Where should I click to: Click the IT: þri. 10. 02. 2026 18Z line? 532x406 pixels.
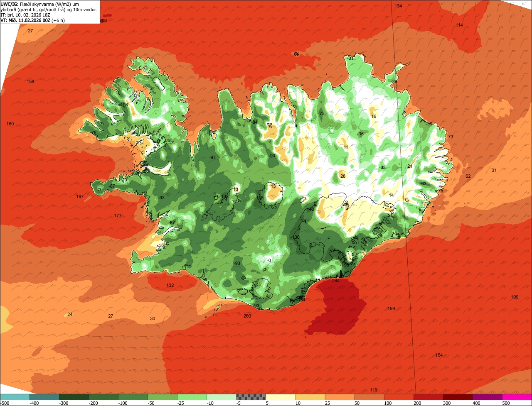[26, 15]
